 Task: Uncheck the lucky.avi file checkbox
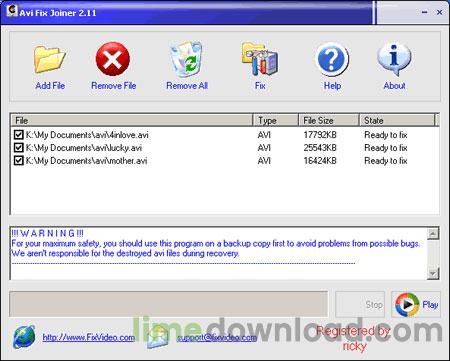[18, 148]
